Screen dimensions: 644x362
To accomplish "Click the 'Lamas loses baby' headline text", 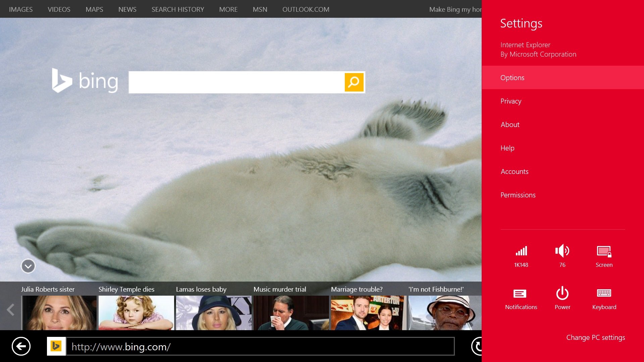I will tap(201, 289).
